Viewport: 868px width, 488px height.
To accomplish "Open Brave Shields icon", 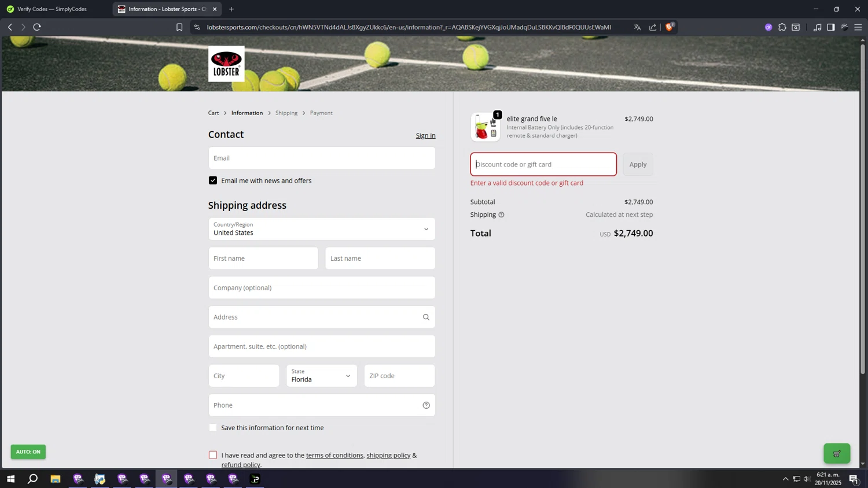I will [x=670, y=27].
